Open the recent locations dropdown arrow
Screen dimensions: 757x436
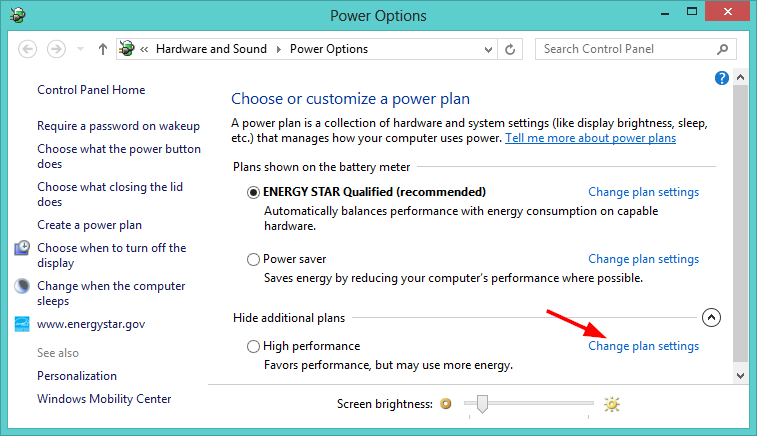tap(81, 49)
